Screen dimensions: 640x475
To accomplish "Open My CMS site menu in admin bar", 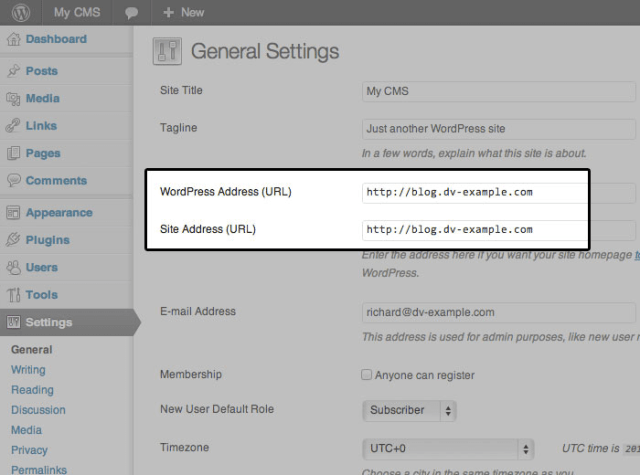I will tap(77, 13).
